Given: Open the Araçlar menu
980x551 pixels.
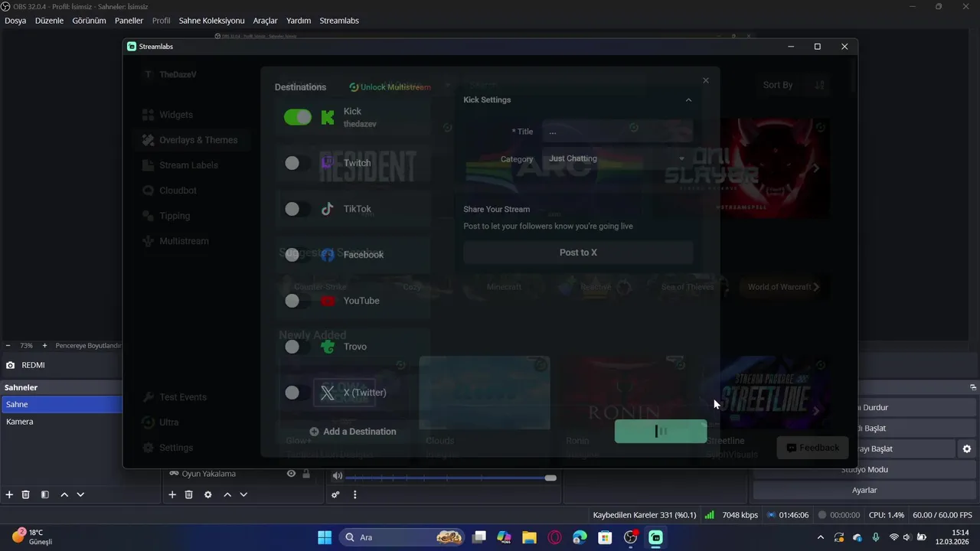Looking at the screenshot, I should point(265,21).
